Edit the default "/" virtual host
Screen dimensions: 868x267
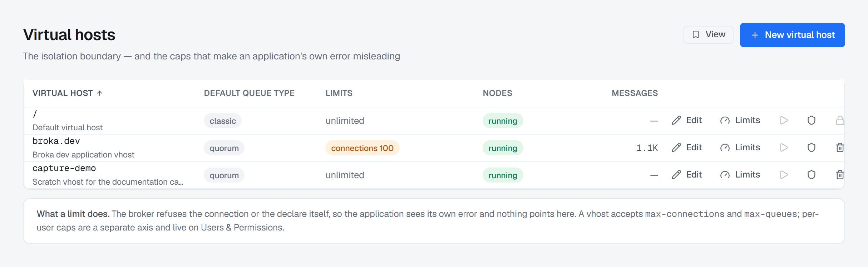tap(687, 120)
